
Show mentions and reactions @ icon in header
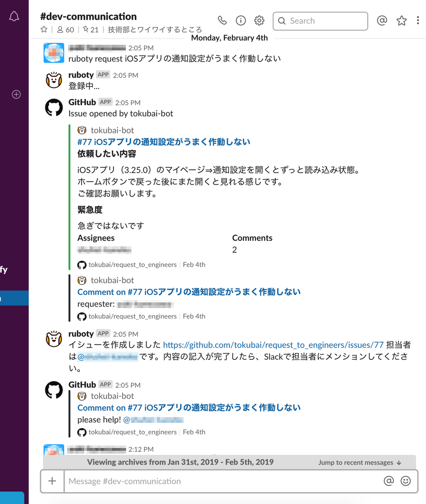[382, 21]
